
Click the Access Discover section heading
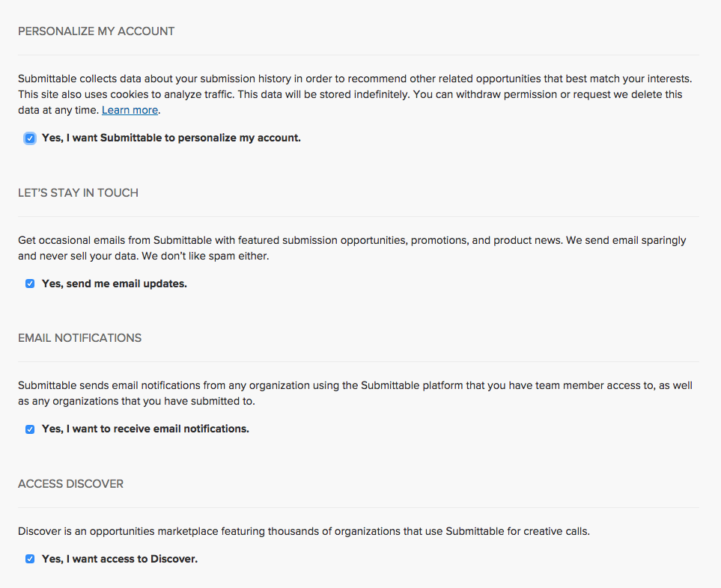pyautogui.click(x=71, y=484)
